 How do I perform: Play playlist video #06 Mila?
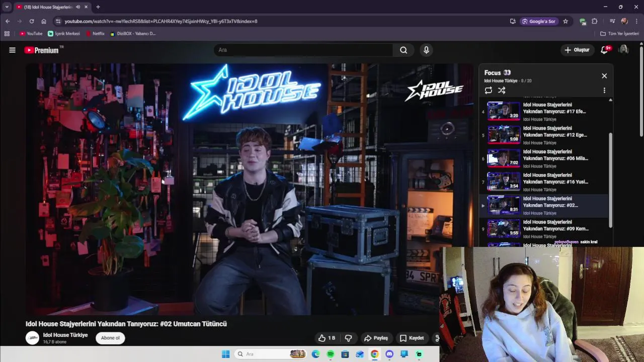pos(544,158)
